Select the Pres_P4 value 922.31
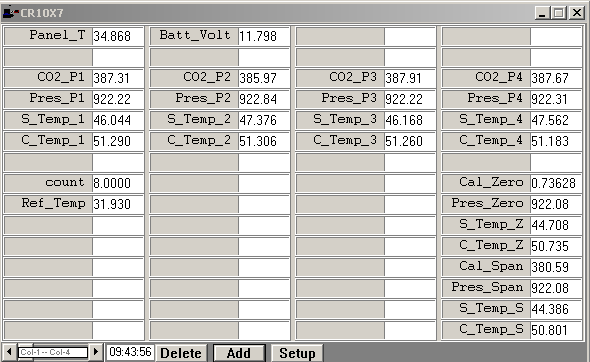Image resolution: width=590 pixels, height=362 pixels. pyautogui.click(x=556, y=99)
